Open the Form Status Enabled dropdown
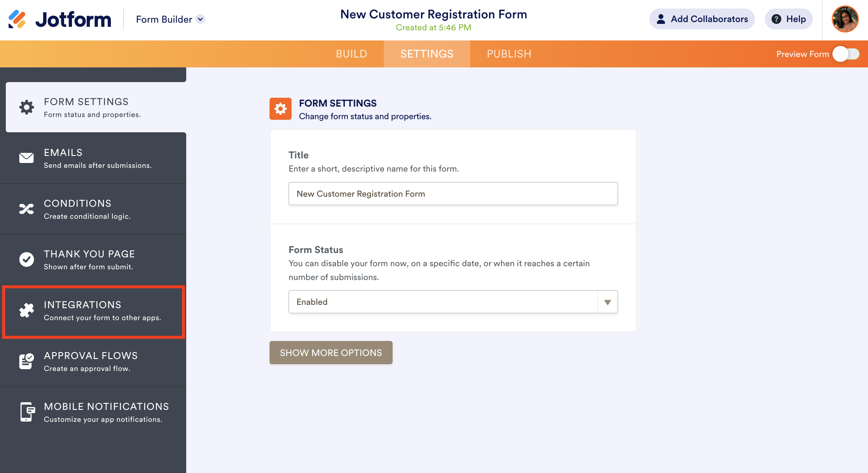Image resolution: width=868 pixels, height=473 pixels. (x=443, y=302)
